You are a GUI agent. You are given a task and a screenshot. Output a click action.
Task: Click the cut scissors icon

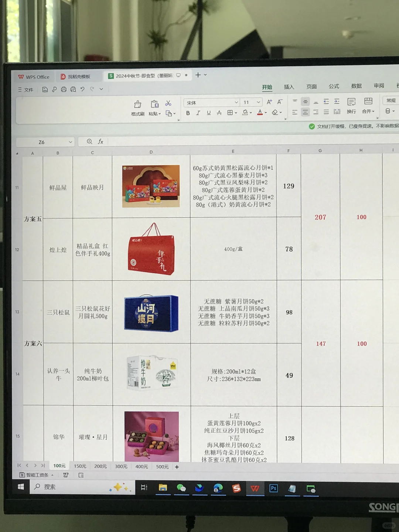click(x=168, y=103)
